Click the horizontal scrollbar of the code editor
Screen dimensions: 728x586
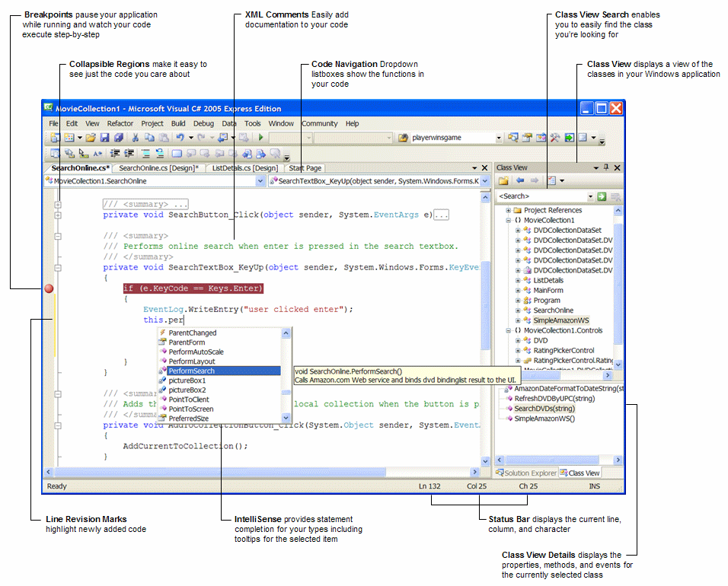261,472
